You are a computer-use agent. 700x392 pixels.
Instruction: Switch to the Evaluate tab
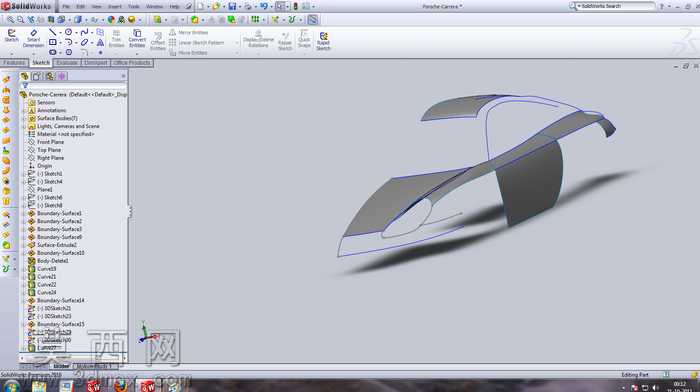67,63
